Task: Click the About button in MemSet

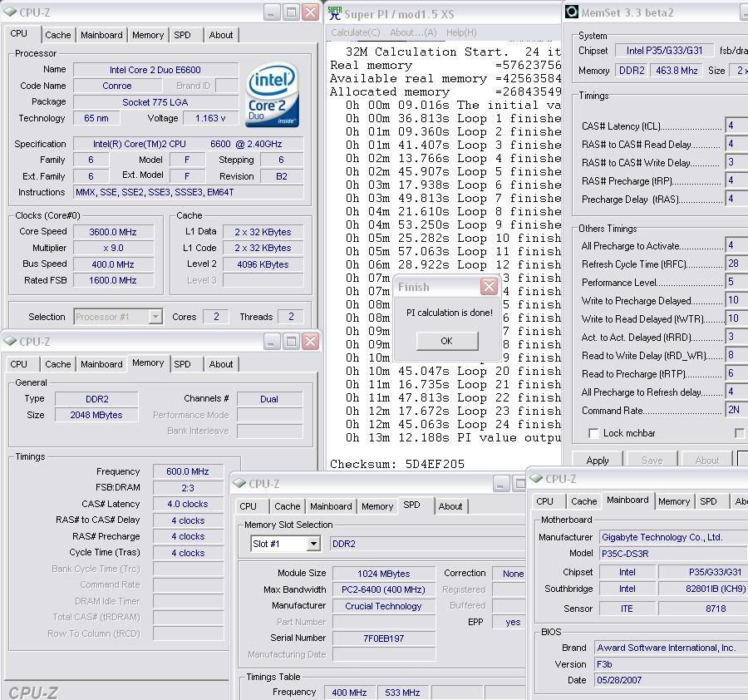Action: pyautogui.click(x=706, y=460)
